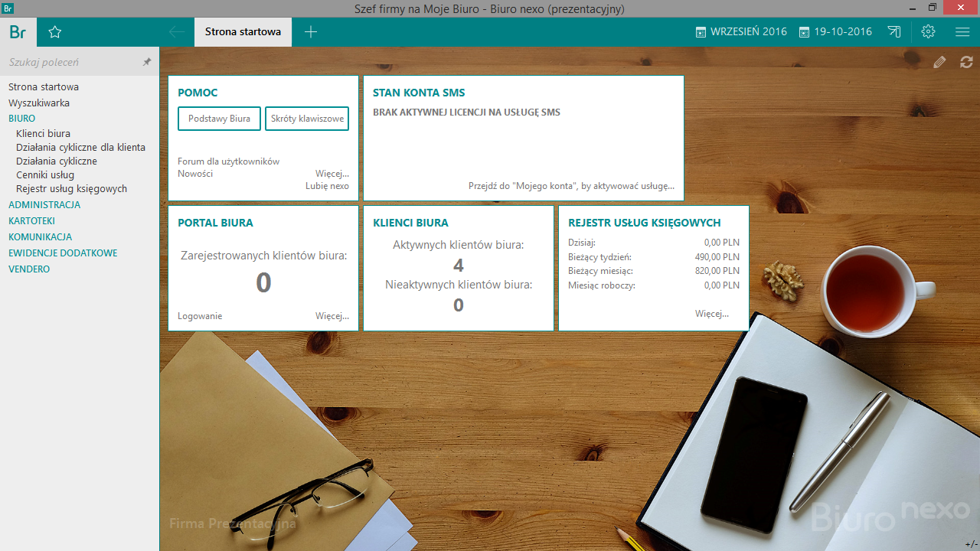
Task: Open the WRZESIEŃ 2016 month selector
Action: click(x=741, y=32)
